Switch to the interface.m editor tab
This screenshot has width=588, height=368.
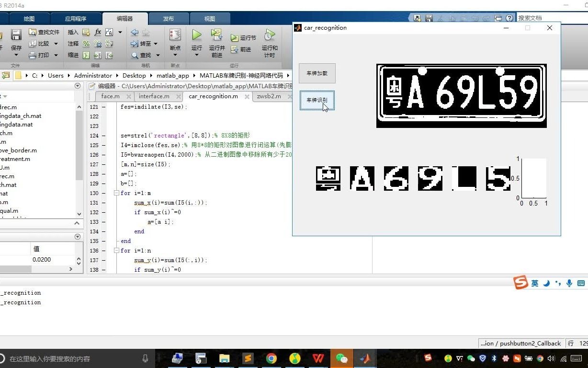(153, 96)
